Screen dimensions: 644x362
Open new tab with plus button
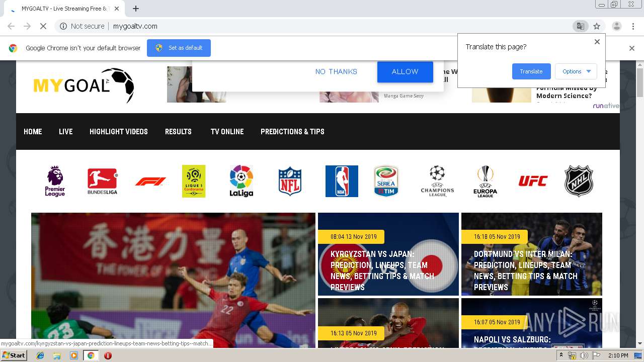point(136,9)
